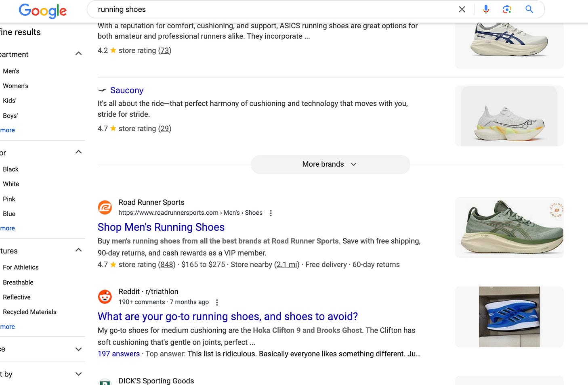This screenshot has width=588, height=385.
Task: Filter by Breathable feature
Action: (x=18, y=282)
